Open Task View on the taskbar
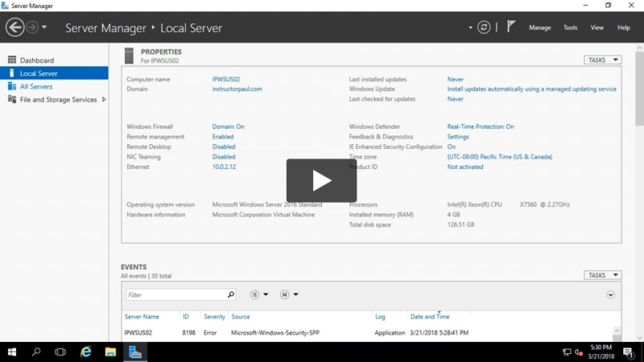Screen dimensions: 644x362 pos(60,352)
